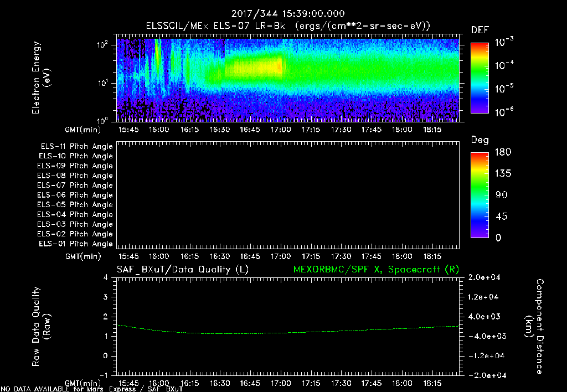Click "GMT(min)" beside the pitch angle time axis
The width and height of the screenshot is (567, 392).
coord(83,256)
